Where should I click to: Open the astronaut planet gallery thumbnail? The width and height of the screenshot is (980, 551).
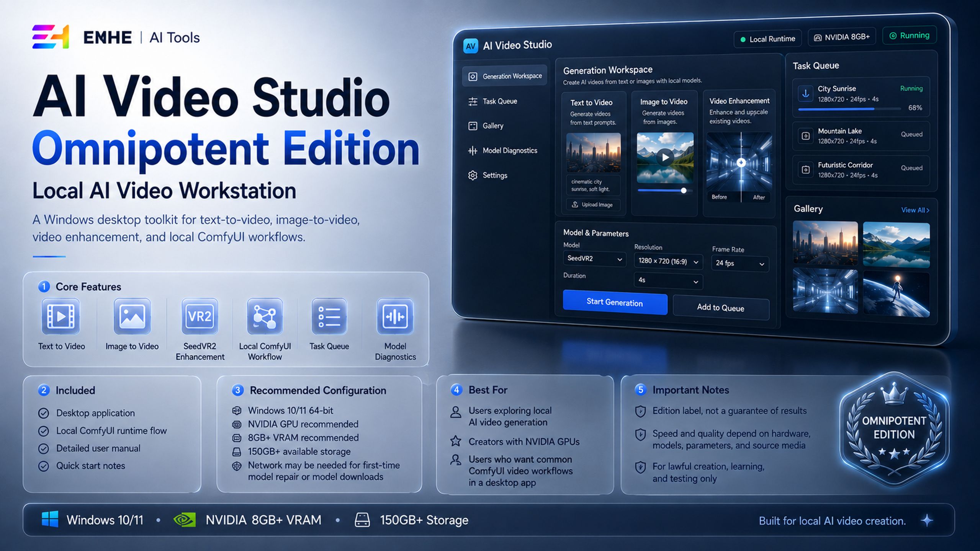pos(896,294)
